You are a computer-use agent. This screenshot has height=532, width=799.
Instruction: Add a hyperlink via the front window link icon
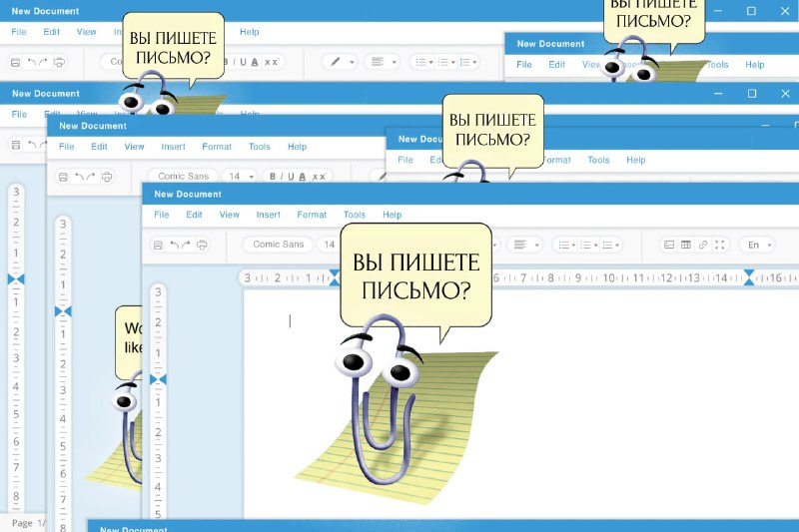point(703,245)
